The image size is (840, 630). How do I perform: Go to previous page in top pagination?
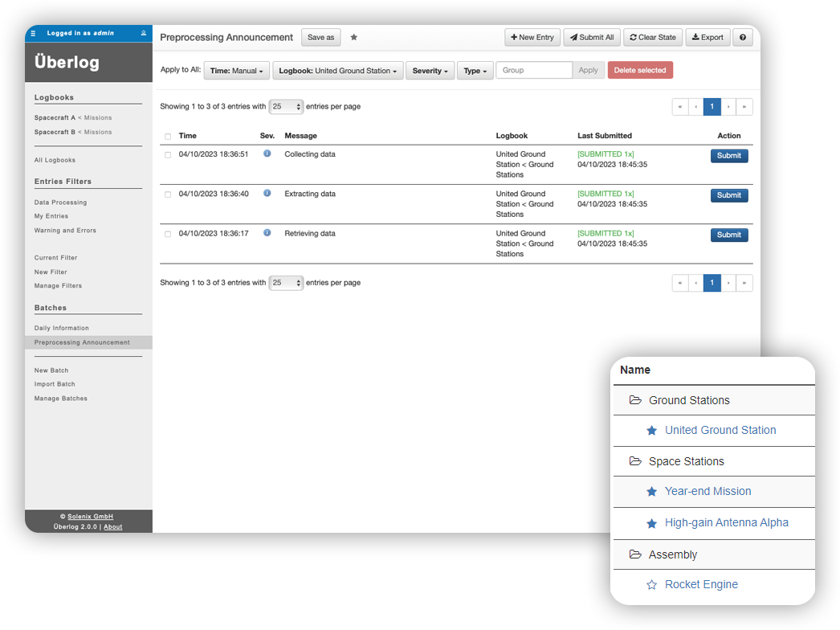click(696, 107)
